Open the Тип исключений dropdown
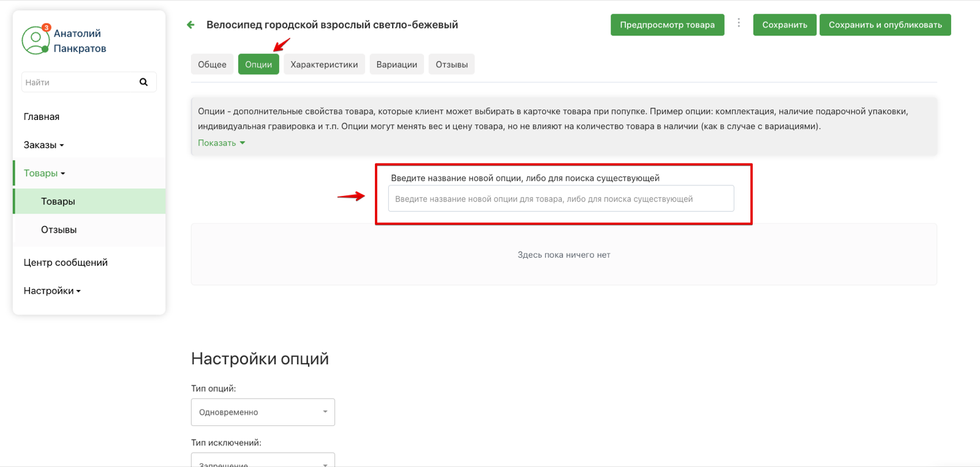The height and width of the screenshot is (467, 980). tap(263, 460)
